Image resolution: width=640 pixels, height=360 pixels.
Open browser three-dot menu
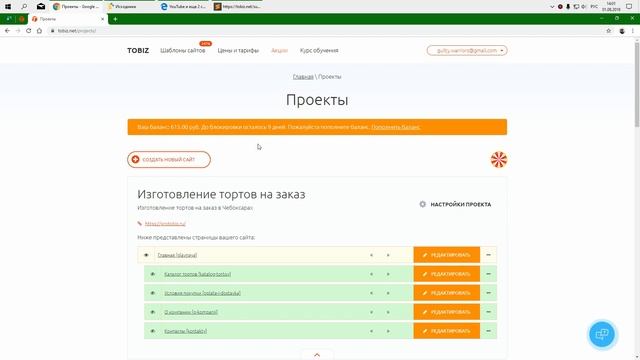pos(633,31)
